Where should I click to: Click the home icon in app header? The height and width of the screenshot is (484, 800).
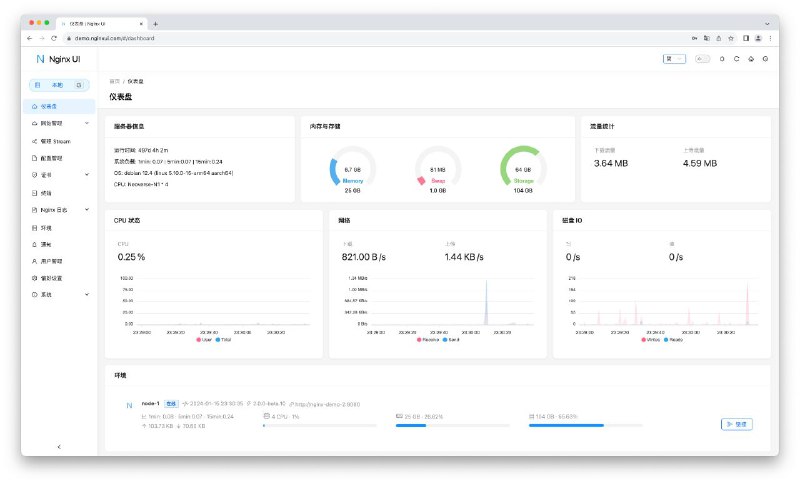751,59
